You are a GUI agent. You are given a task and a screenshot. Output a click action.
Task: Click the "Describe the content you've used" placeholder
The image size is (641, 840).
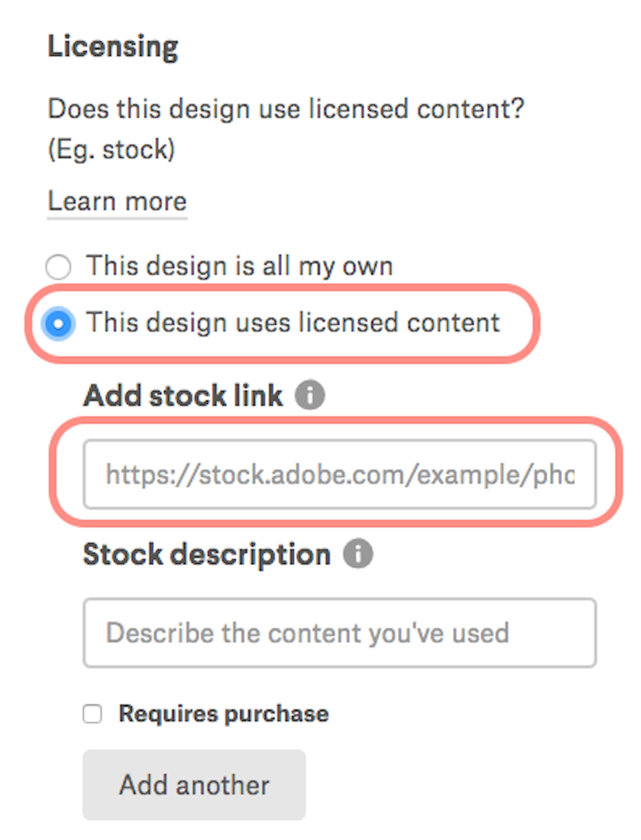coord(307,633)
